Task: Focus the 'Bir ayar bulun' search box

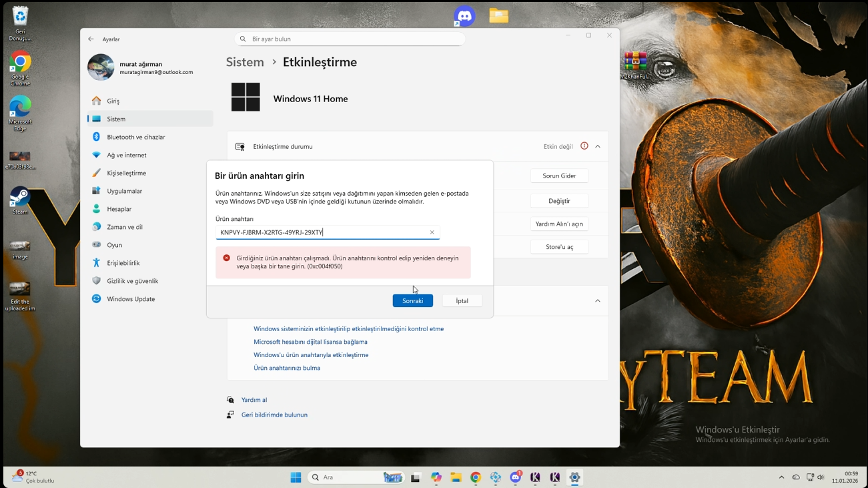Action: point(350,39)
